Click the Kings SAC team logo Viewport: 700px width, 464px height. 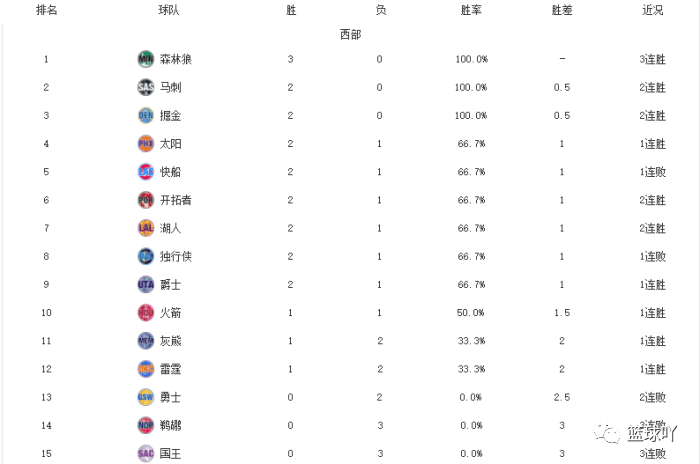point(146,453)
